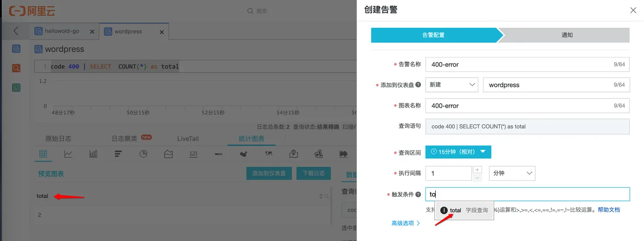Viewport: 644px width, 241px height.
Task: Select the horizontal bar chart icon
Action: coord(118,154)
